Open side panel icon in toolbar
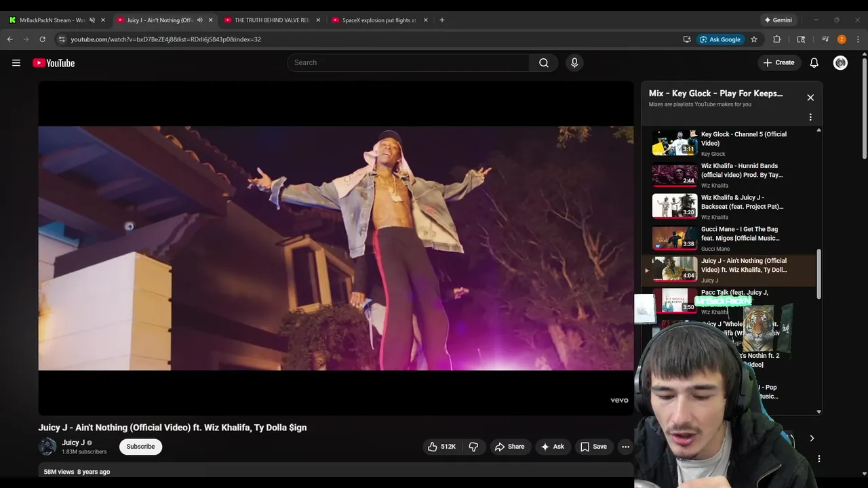Screen dimensions: 868x488 click(801, 39)
